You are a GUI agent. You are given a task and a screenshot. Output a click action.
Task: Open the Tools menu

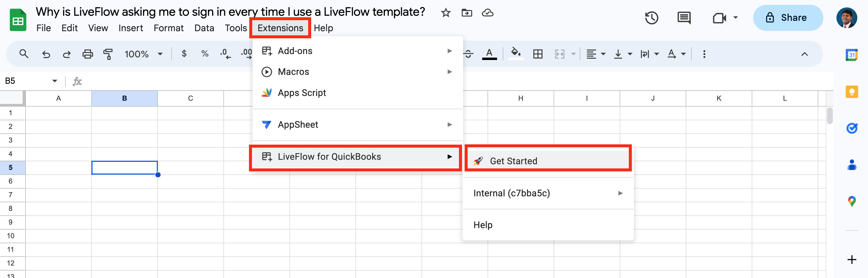tap(236, 28)
